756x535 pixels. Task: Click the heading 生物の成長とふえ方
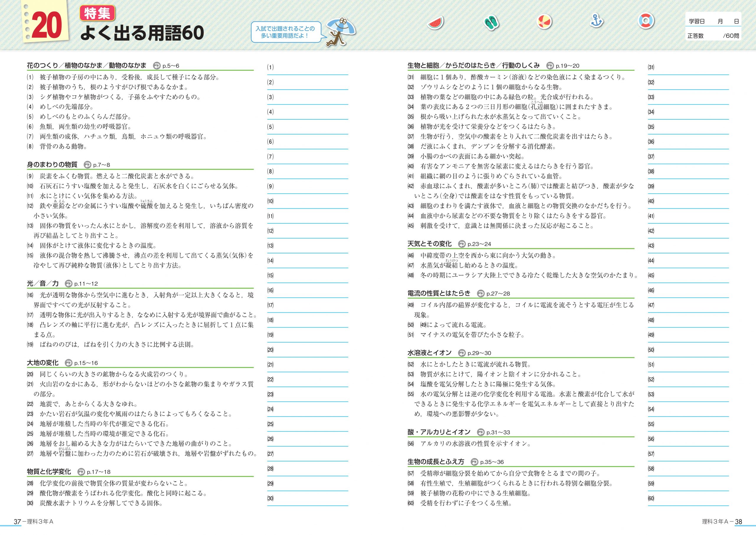(x=436, y=461)
